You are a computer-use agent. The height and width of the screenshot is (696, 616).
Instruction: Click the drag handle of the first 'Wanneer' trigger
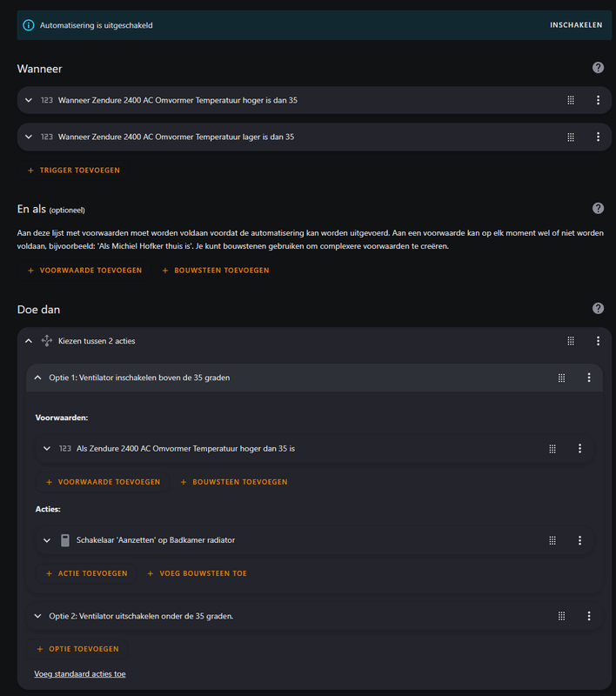[x=571, y=100]
